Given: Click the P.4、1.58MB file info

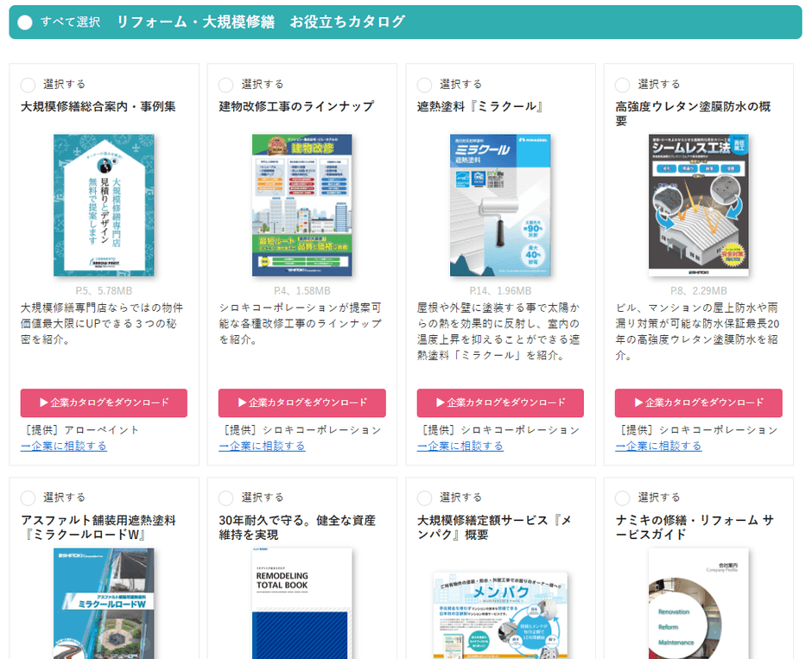Looking at the screenshot, I should point(302,291).
